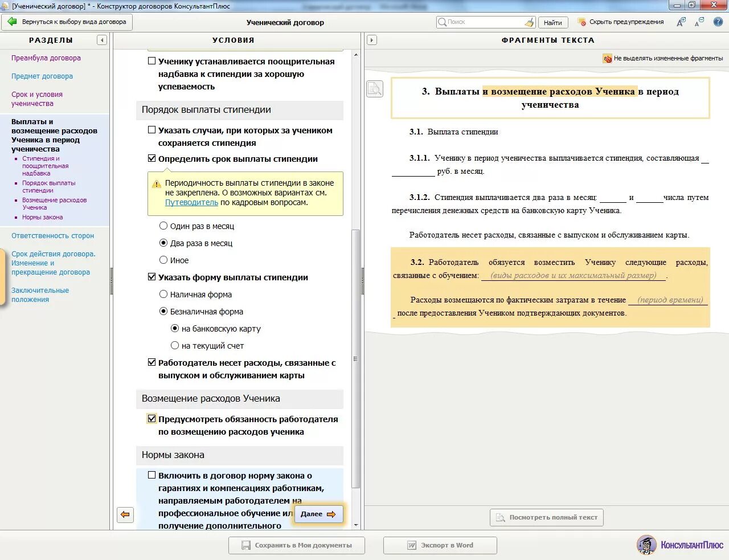Click the conditions panel scroll down arrow

(356, 525)
